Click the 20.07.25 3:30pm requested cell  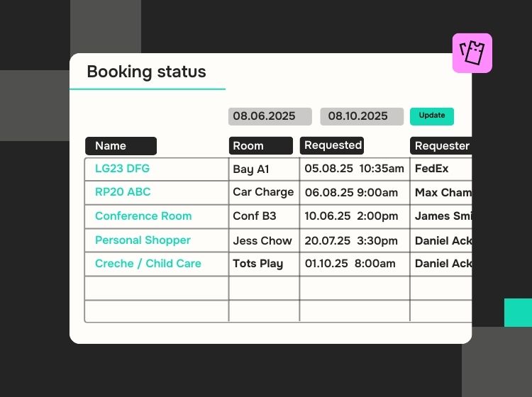click(355, 241)
